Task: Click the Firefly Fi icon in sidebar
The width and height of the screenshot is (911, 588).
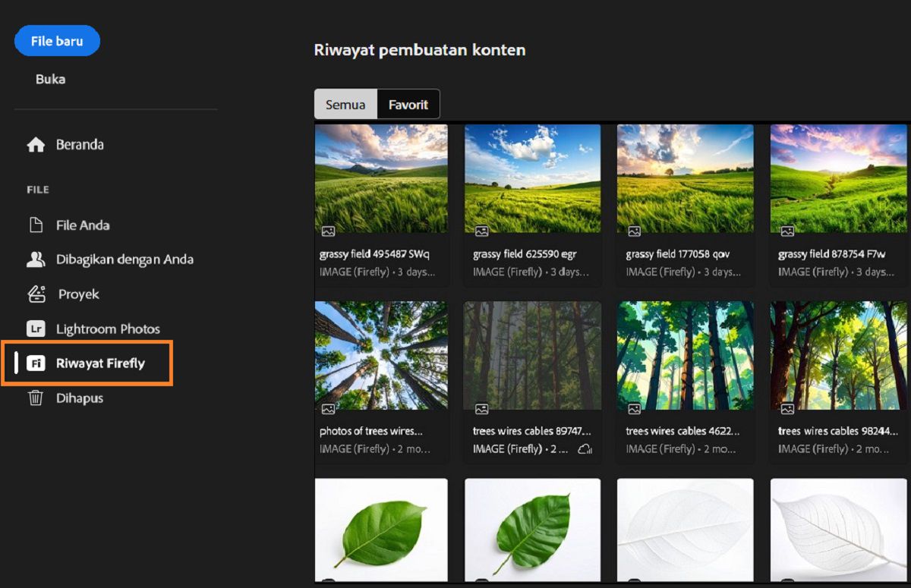Action: click(x=36, y=363)
